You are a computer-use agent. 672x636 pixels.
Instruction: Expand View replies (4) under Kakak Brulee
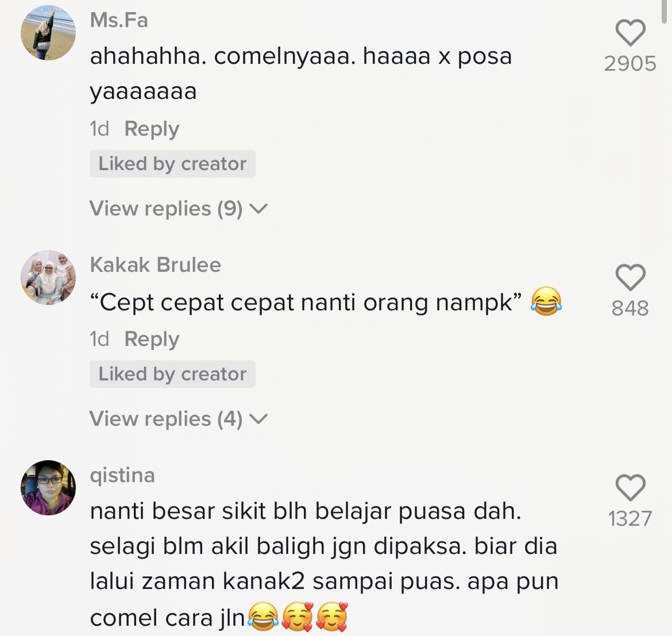click(x=178, y=419)
